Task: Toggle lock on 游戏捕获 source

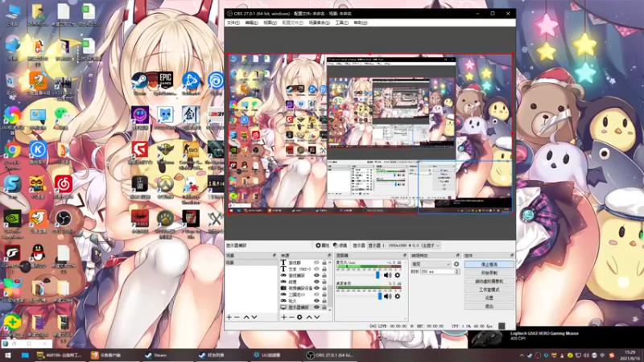Action: click(324, 275)
